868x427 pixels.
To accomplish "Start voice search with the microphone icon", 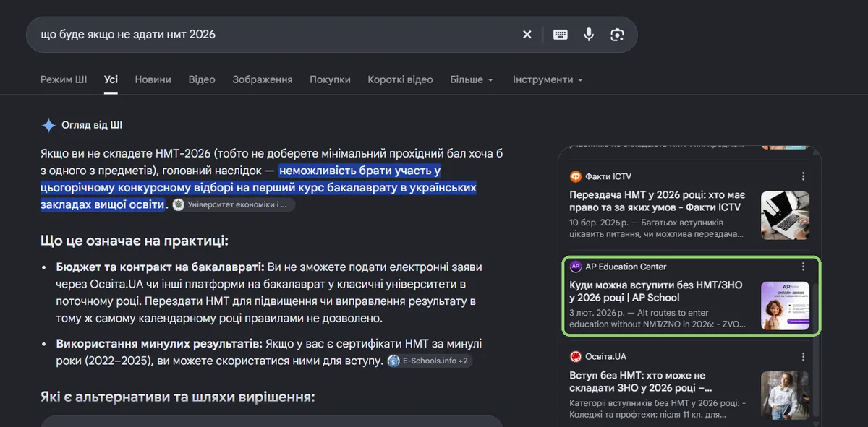I will 589,35.
